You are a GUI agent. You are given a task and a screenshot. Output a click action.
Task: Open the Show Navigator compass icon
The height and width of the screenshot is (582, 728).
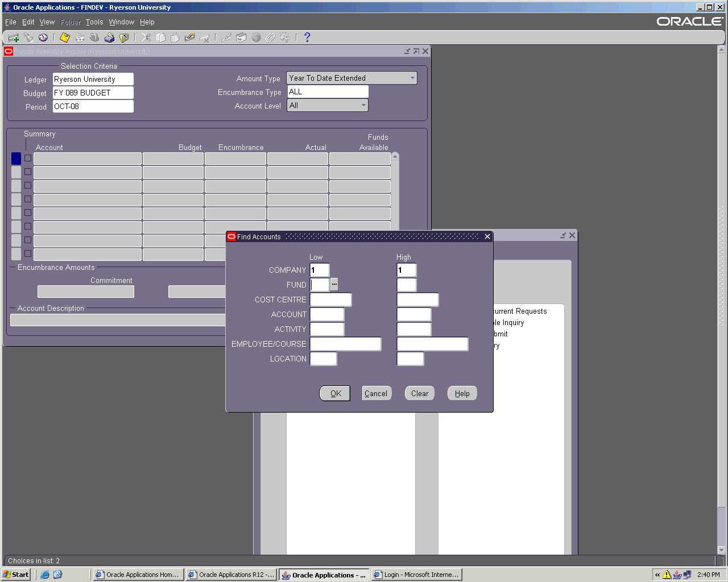43,38
